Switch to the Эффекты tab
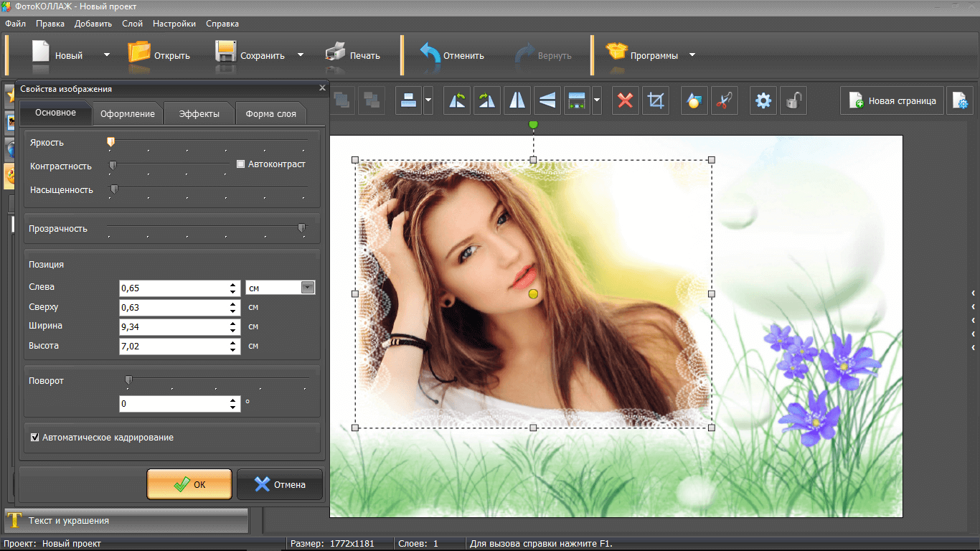Image resolution: width=980 pixels, height=551 pixels. pos(199,113)
